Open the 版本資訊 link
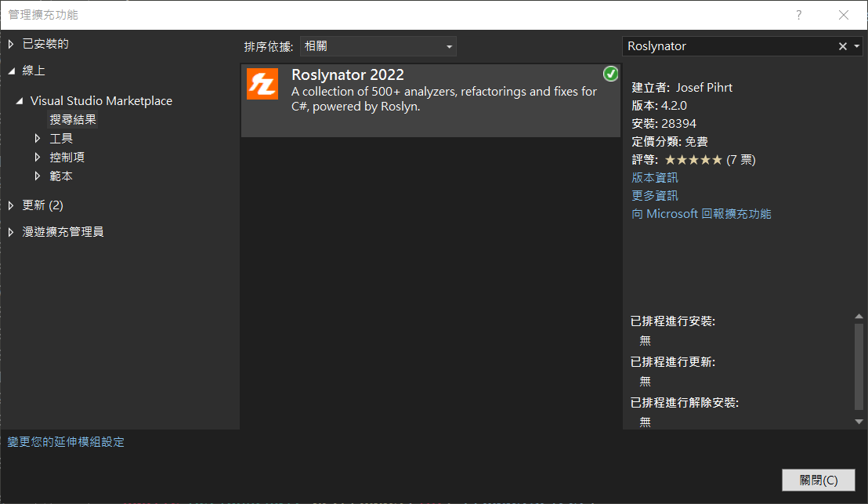868x504 pixels. click(655, 178)
